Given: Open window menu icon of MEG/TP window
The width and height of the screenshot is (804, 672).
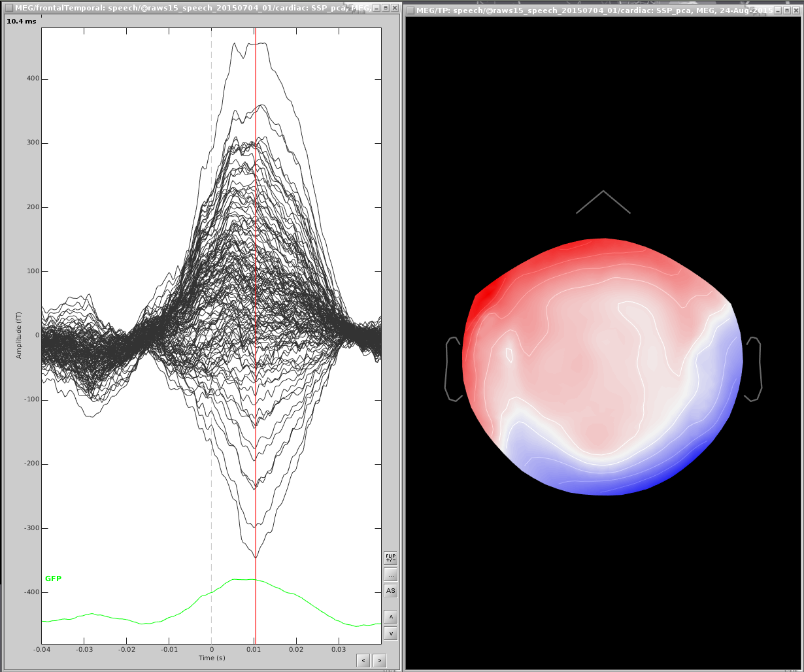Looking at the screenshot, I should coord(410,10).
